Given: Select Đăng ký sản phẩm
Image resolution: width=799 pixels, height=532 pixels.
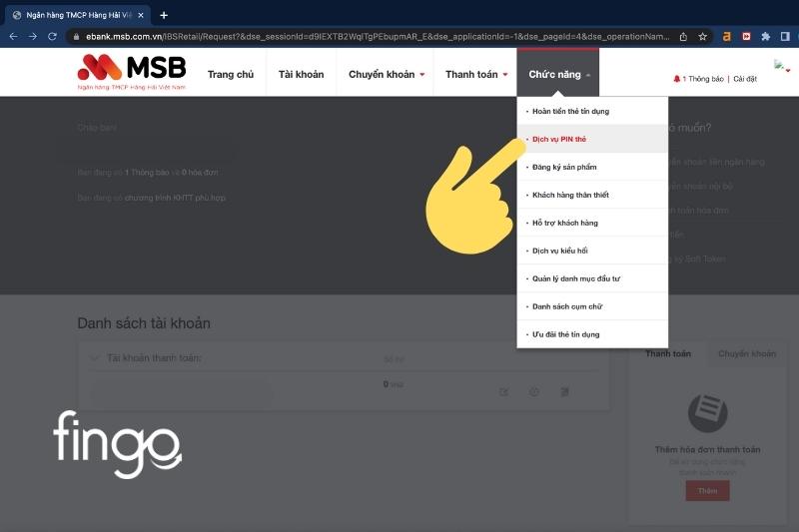Looking at the screenshot, I should pyautogui.click(x=592, y=167).
